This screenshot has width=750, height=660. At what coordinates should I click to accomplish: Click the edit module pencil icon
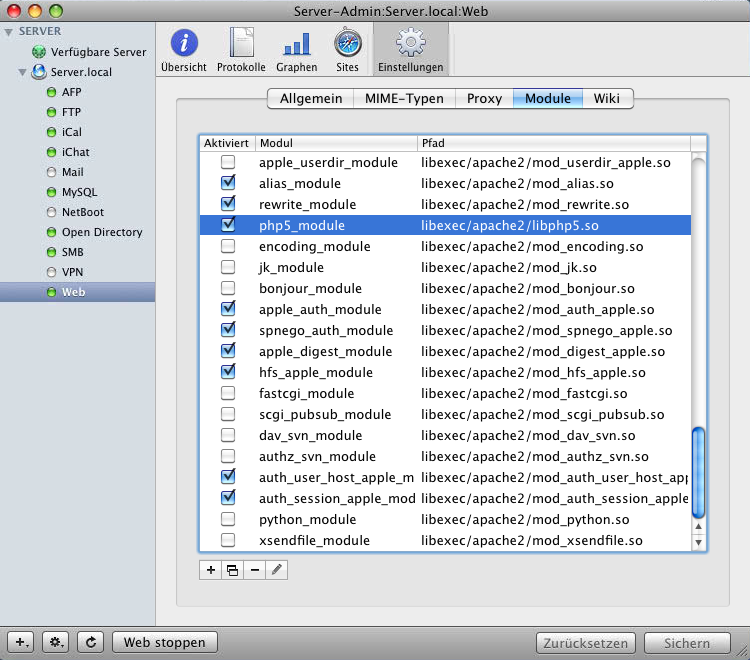[277, 570]
